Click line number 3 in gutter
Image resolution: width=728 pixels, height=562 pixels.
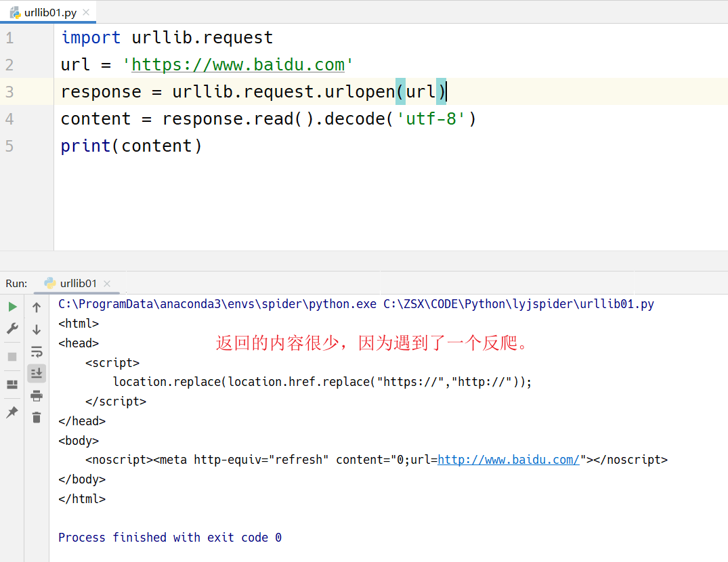point(9,92)
